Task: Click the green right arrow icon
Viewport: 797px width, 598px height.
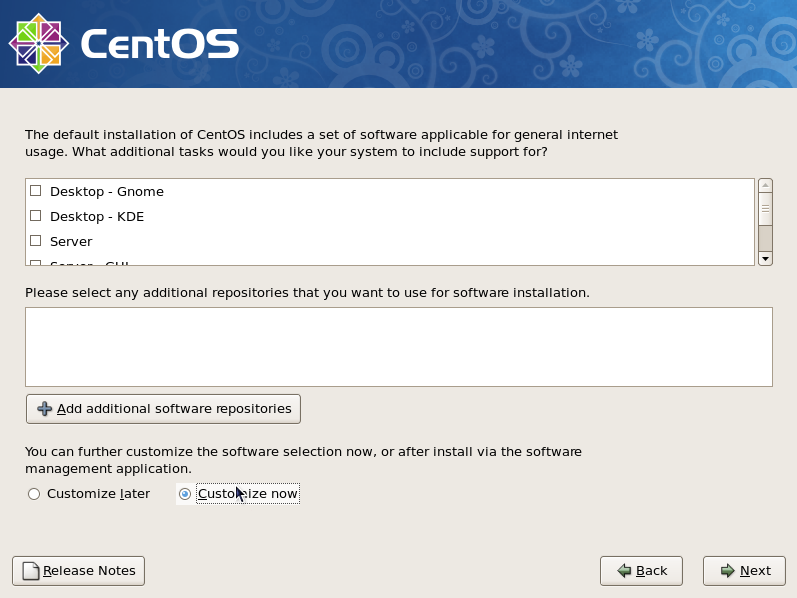Action: [728, 571]
